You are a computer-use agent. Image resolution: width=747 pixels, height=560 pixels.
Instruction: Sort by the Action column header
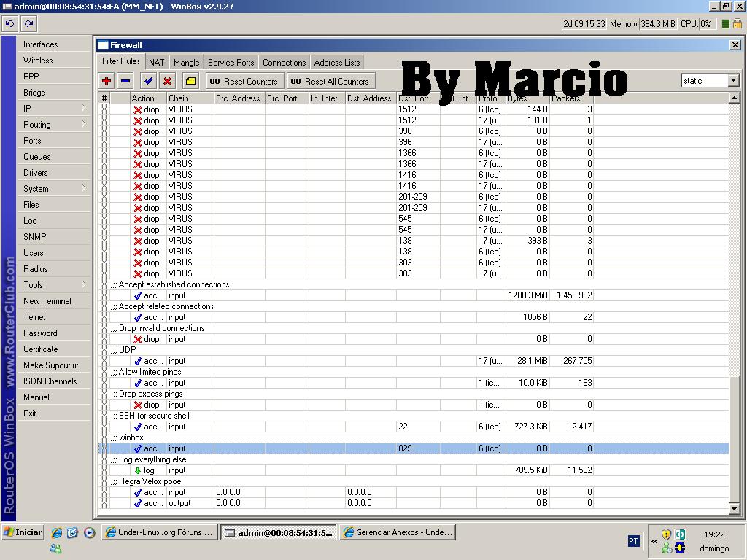click(x=148, y=98)
